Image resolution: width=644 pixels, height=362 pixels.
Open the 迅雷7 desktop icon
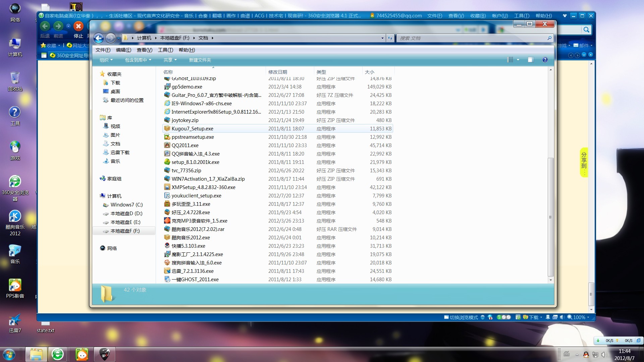tap(15, 323)
